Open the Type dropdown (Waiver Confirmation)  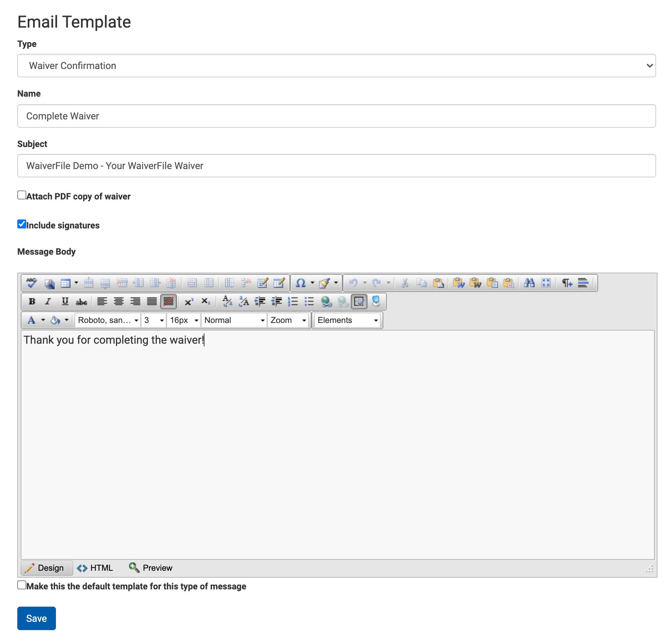pyautogui.click(x=336, y=66)
